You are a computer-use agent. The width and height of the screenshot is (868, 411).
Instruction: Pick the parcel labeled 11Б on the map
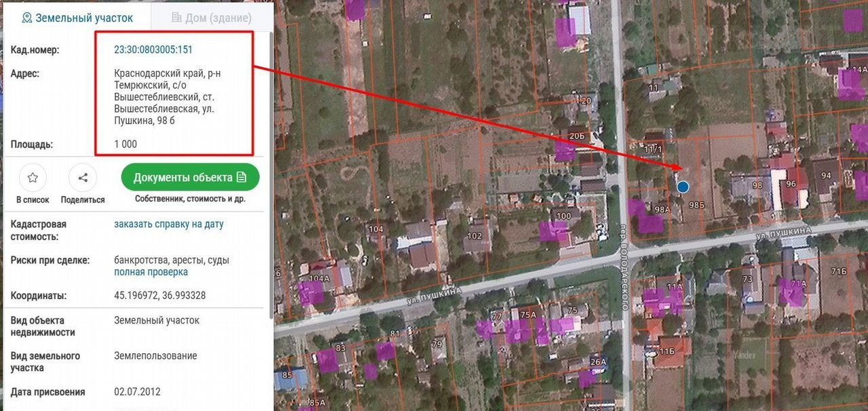(667, 351)
